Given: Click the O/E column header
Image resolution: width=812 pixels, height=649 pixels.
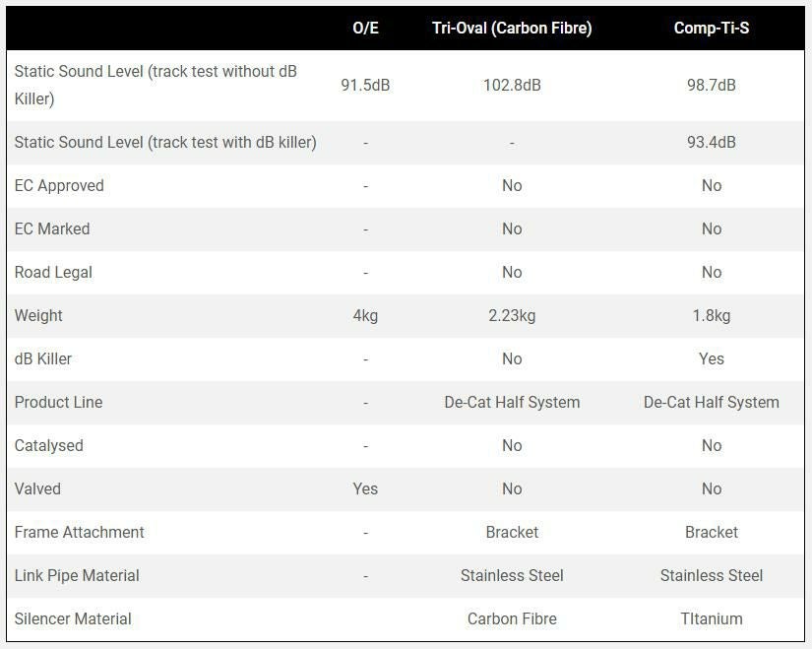Looking at the screenshot, I should coord(365,28).
